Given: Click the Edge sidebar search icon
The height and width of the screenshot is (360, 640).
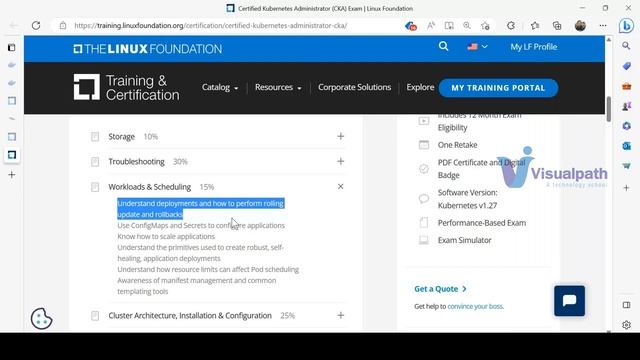Looking at the screenshot, I should 626,46.
